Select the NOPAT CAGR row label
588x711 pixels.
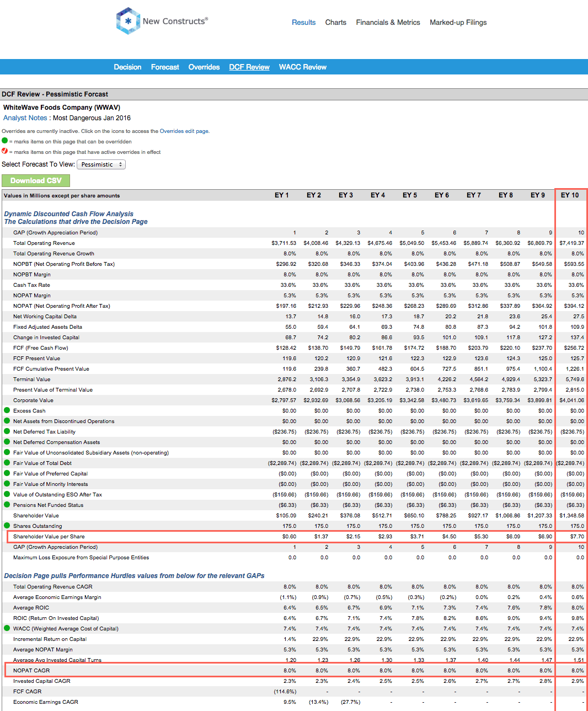click(31, 671)
